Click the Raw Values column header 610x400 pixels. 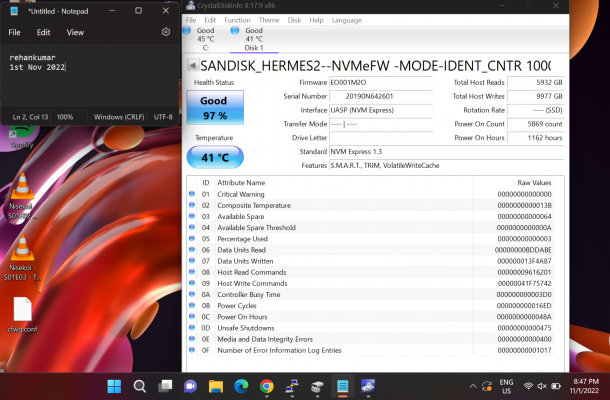pyautogui.click(x=513, y=182)
